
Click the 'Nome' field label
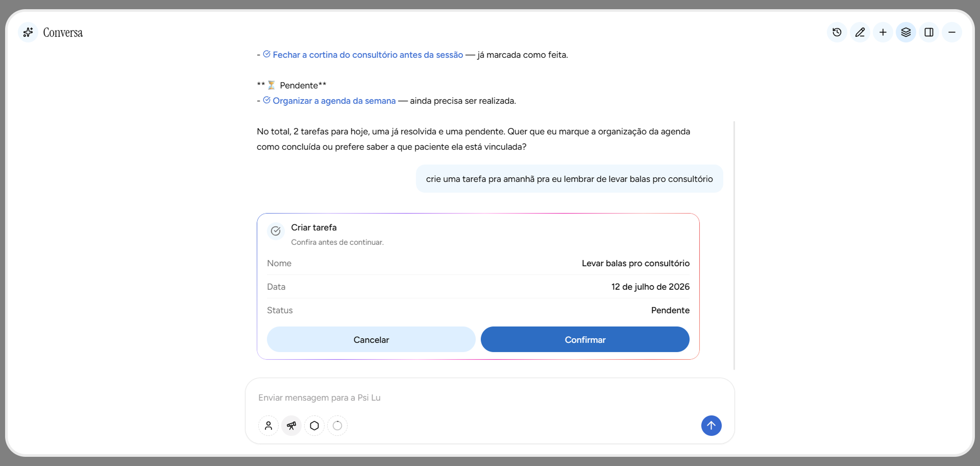click(279, 263)
